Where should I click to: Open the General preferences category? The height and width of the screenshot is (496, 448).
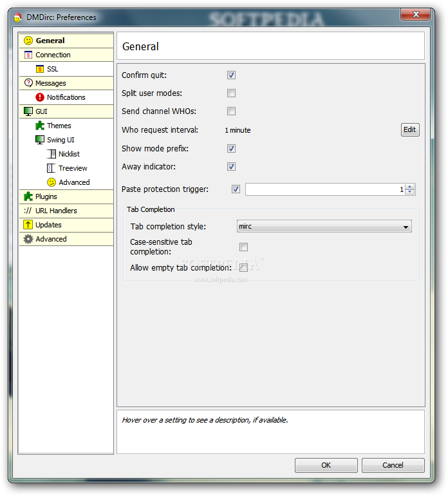(x=66, y=41)
